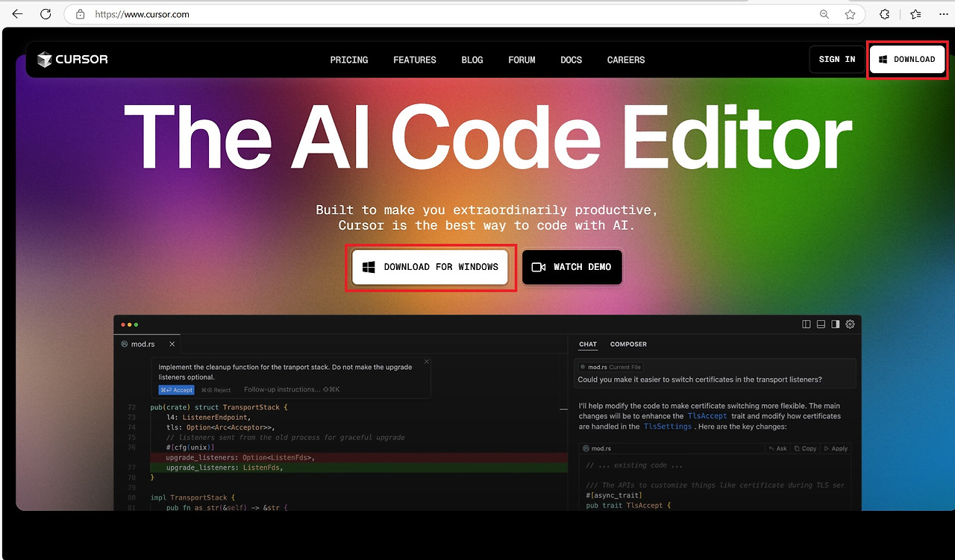Dismiss the inline prompt box with its X
955x560 pixels.
(x=427, y=362)
